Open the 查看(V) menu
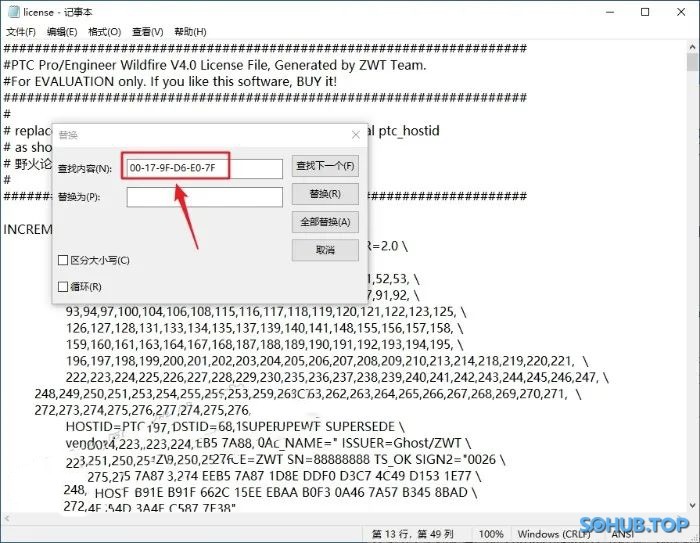700x543 pixels. point(147,32)
